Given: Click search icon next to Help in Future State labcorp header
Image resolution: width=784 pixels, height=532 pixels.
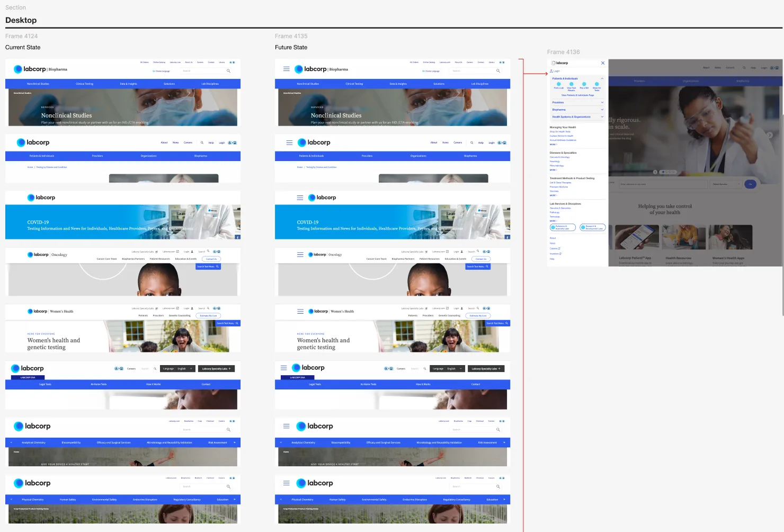Looking at the screenshot, I should [471, 143].
